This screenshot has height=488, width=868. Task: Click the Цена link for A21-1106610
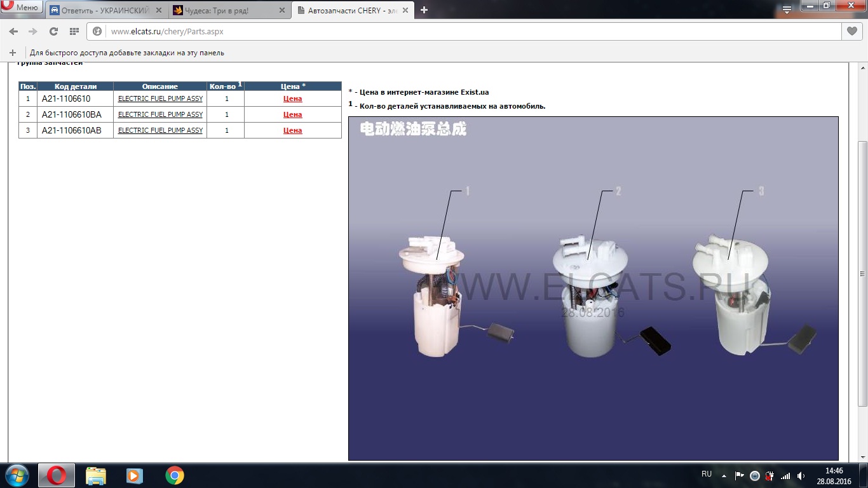292,98
